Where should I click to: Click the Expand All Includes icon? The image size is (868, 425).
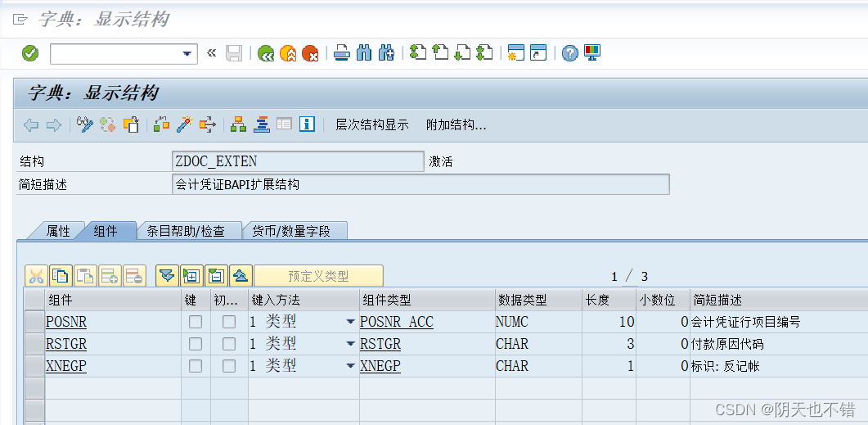coord(167,275)
